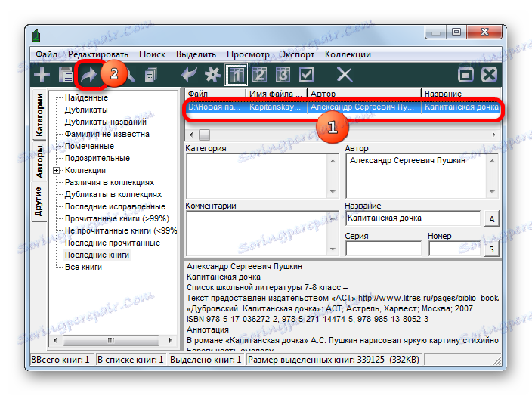
Task: Select Помеченные in the tree
Action: (89, 147)
